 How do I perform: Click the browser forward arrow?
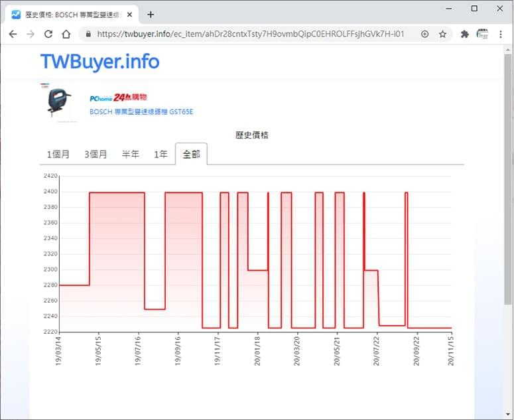[x=31, y=34]
